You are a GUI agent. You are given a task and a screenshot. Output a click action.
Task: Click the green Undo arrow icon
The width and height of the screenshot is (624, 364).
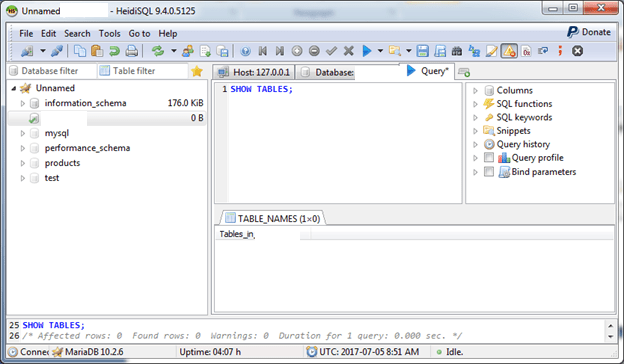(x=114, y=51)
